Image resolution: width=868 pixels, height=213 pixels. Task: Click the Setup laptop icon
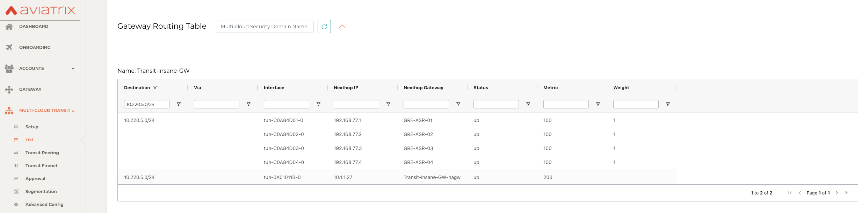coord(16,127)
